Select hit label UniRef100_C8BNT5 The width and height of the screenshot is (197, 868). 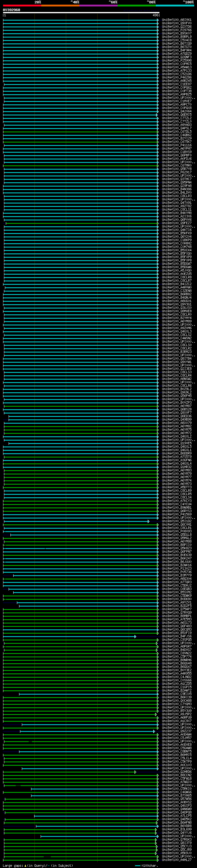(x=176, y=751)
